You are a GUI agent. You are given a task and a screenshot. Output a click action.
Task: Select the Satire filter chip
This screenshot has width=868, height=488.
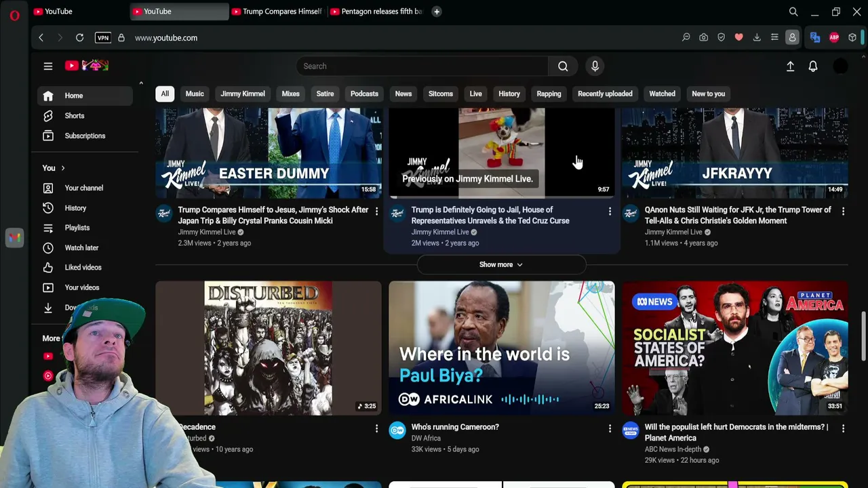tap(325, 94)
